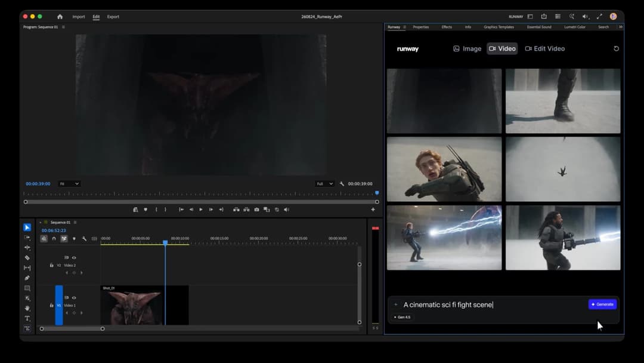Add a marker in the timeline header
The width and height of the screenshot is (644, 363).
click(x=74, y=238)
